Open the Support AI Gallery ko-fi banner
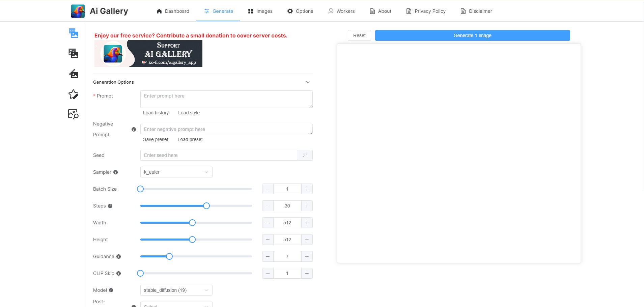644x307 pixels. tap(148, 54)
